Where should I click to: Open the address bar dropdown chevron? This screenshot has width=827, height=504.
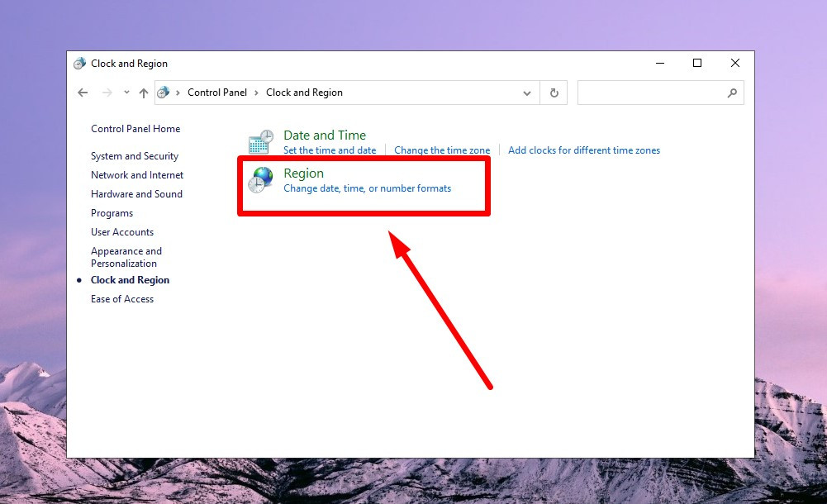pyautogui.click(x=528, y=93)
